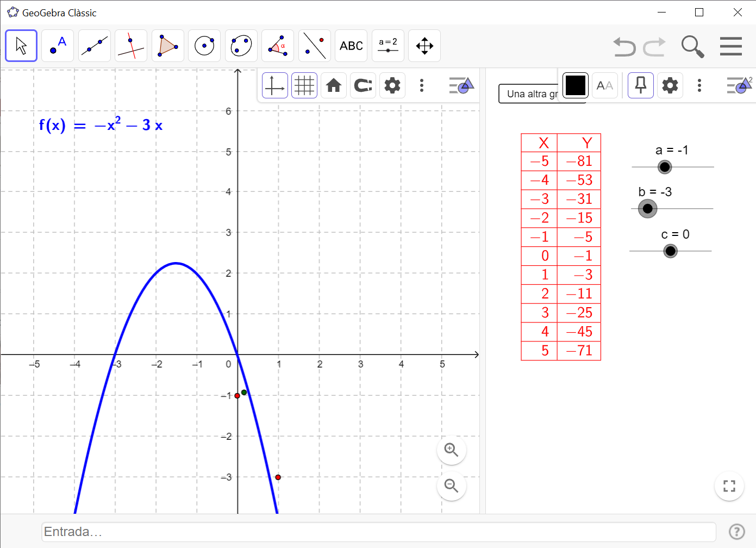Open graphics view more options dots
This screenshot has height=548, width=756.
coord(422,85)
